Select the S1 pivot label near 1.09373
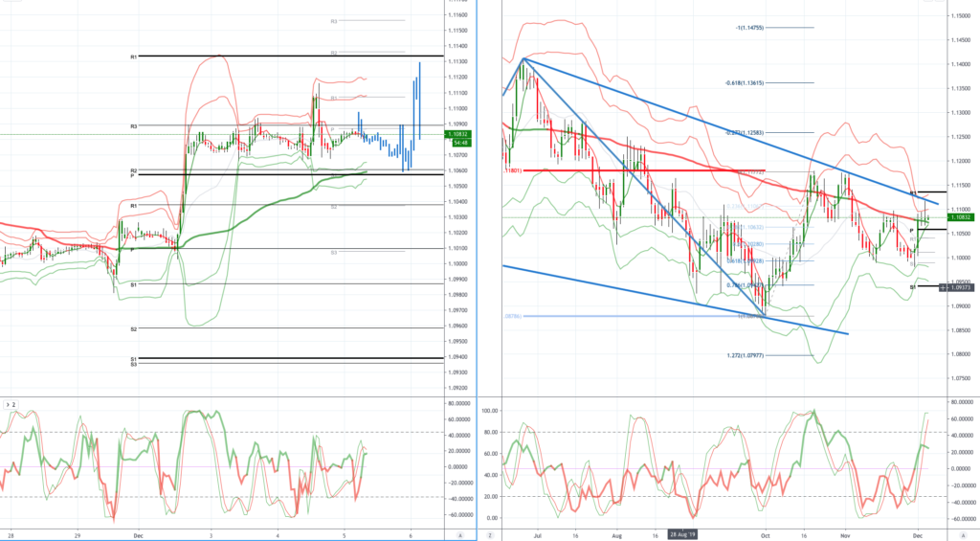Viewport: 980px width, 541px height. (x=912, y=287)
